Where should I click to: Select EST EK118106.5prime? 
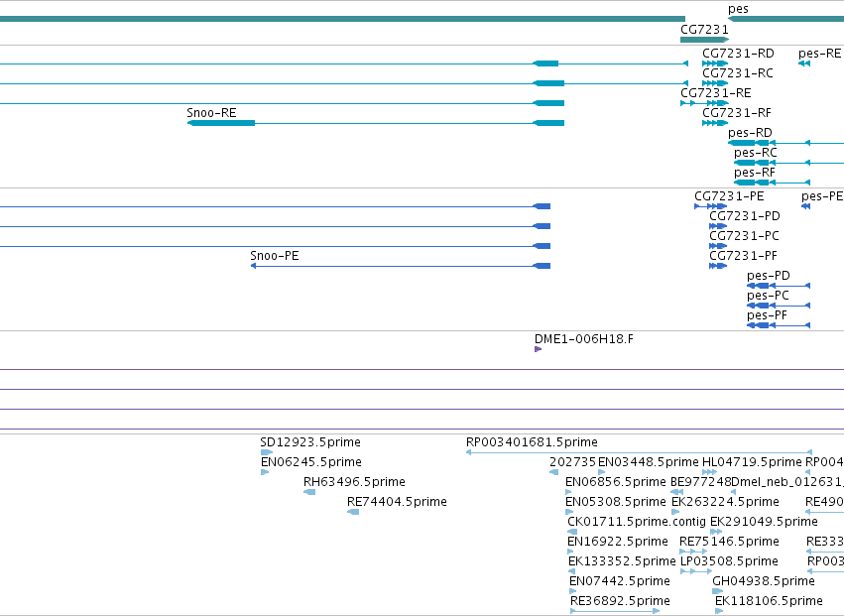click(x=769, y=601)
